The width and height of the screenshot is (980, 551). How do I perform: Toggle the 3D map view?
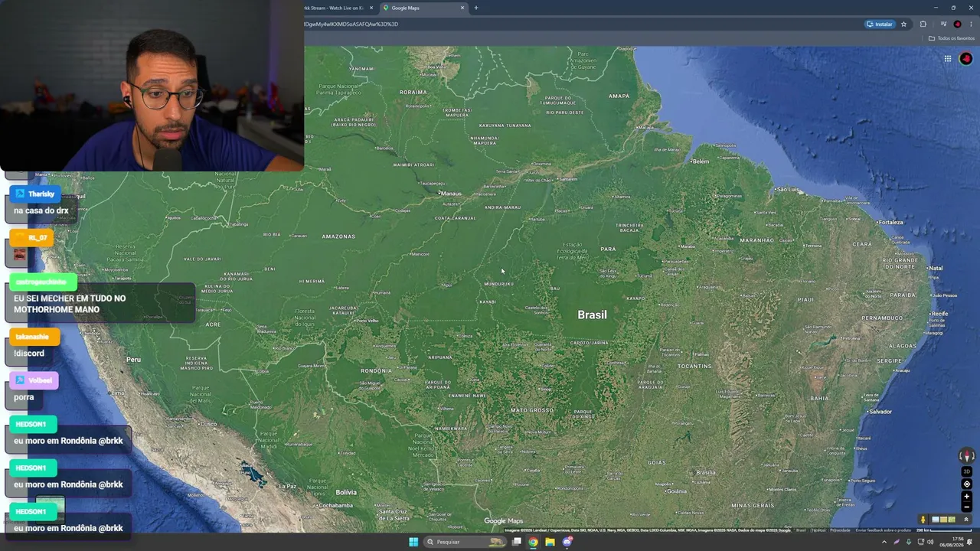pyautogui.click(x=966, y=471)
